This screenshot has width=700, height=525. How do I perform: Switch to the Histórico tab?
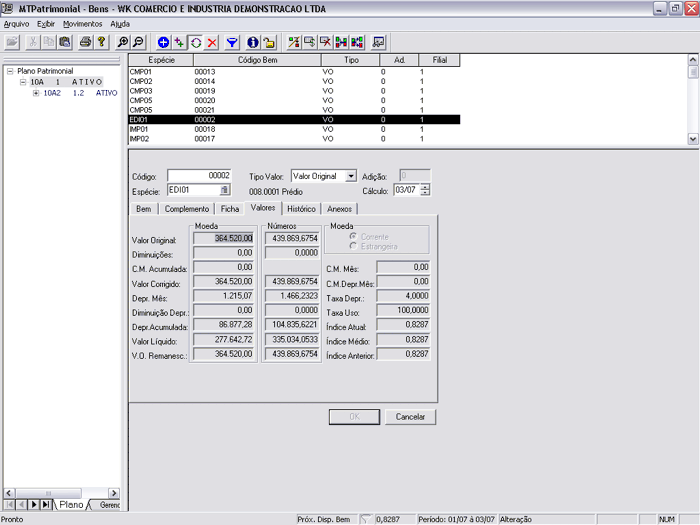(301, 209)
